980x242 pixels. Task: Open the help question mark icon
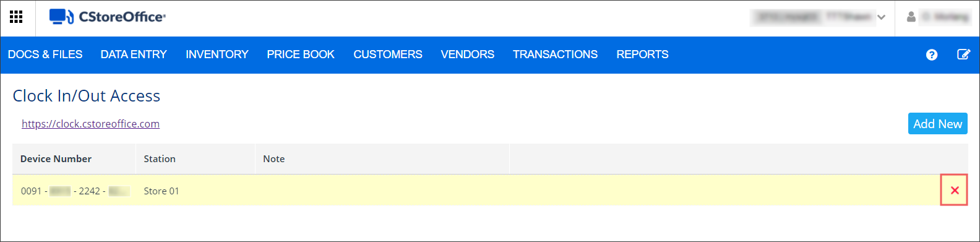(931, 54)
